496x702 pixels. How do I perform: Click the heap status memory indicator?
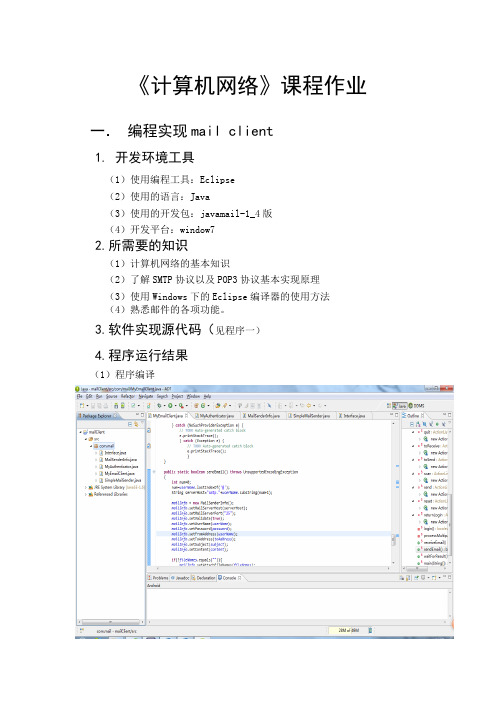348,630
